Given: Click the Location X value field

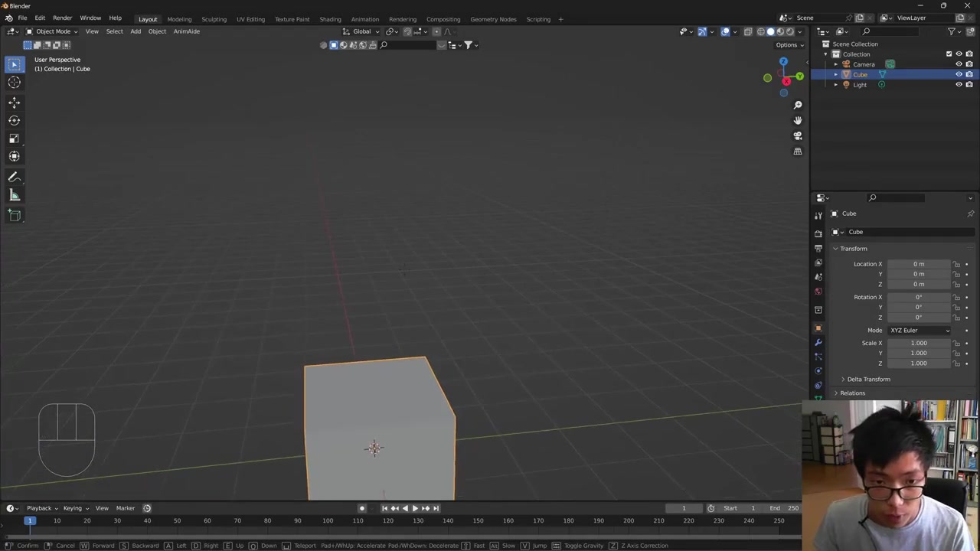Looking at the screenshot, I should coord(918,264).
